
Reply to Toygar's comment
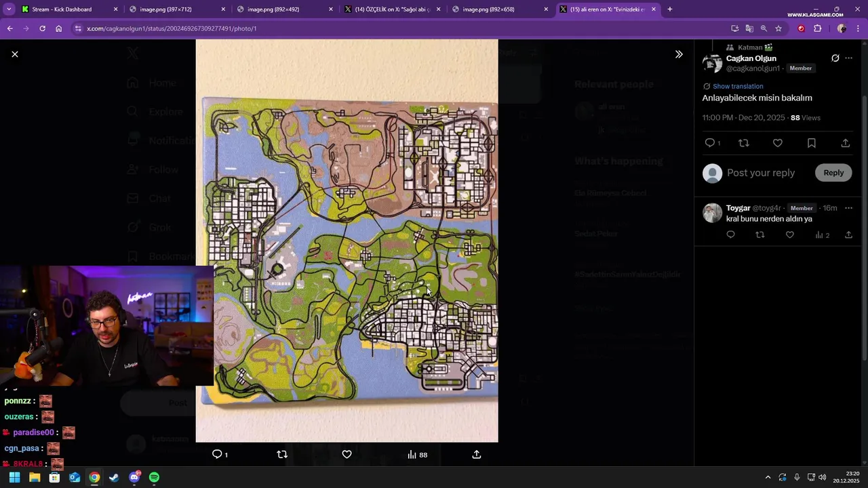pyautogui.click(x=730, y=235)
